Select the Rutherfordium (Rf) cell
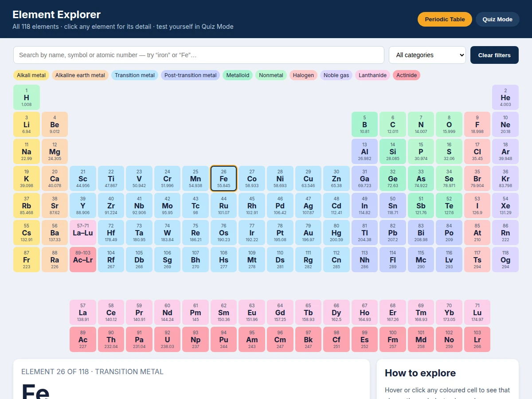Image resolution: width=532 pixels, height=399 pixels. (111, 260)
